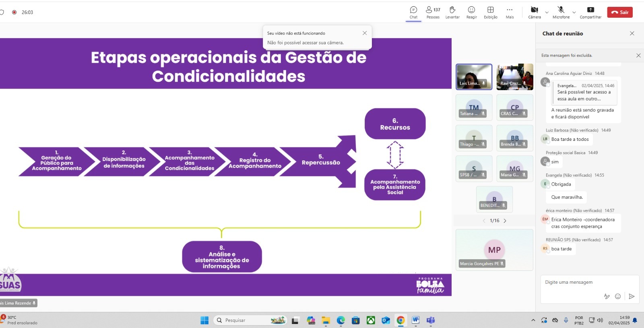This screenshot has height=328, width=644.
Task: Open the Reagir reactions menu
Action: pyautogui.click(x=471, y=12)
